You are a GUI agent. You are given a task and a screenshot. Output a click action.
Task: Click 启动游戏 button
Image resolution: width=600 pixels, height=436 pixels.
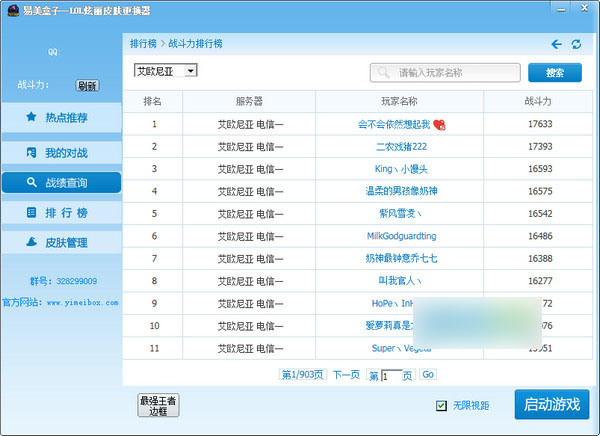point(552,404)
